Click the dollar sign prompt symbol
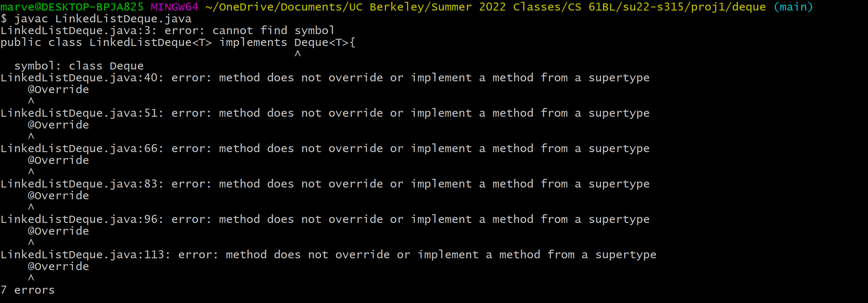The image size is (868, 303). point(4,19)
